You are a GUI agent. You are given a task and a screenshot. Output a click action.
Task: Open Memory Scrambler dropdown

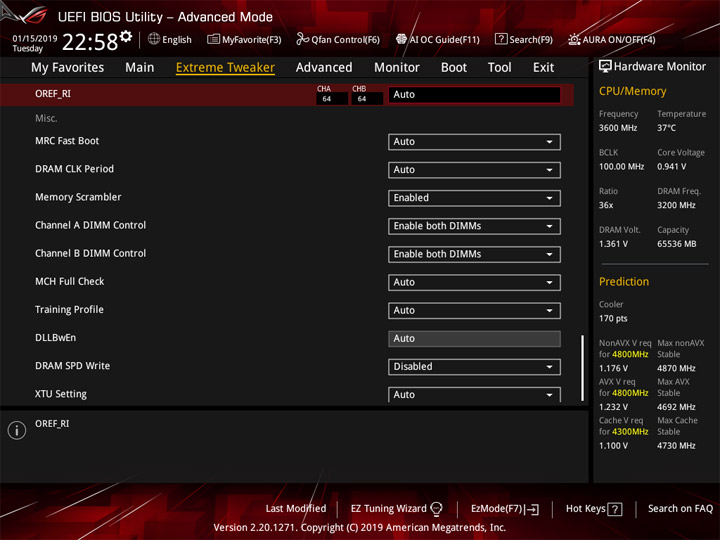(474, 198)
